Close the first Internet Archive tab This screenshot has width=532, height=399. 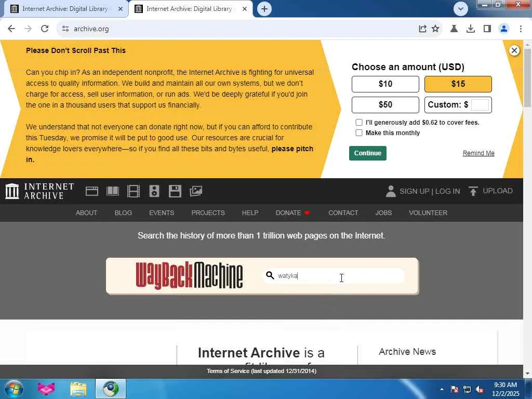(x=121, y=9)
